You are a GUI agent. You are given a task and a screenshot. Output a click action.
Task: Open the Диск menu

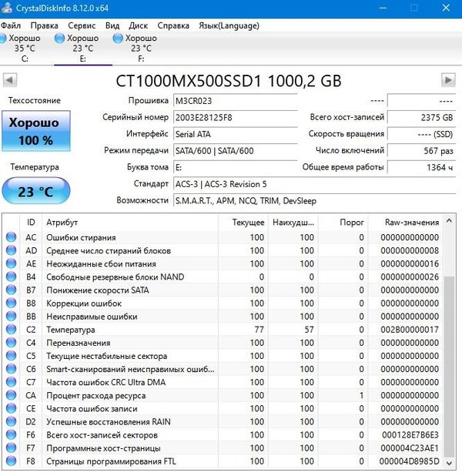[x=139, y=25]
